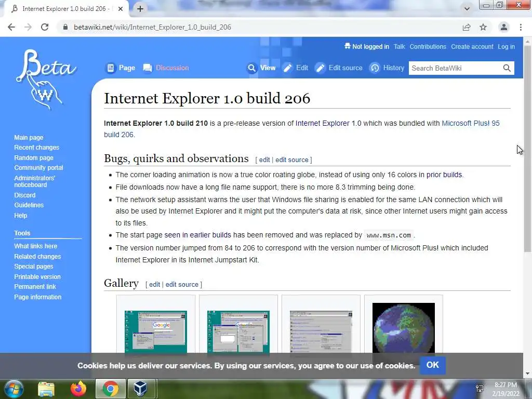
Task: Switch to the Discussion tab
Action: (166, 68)
